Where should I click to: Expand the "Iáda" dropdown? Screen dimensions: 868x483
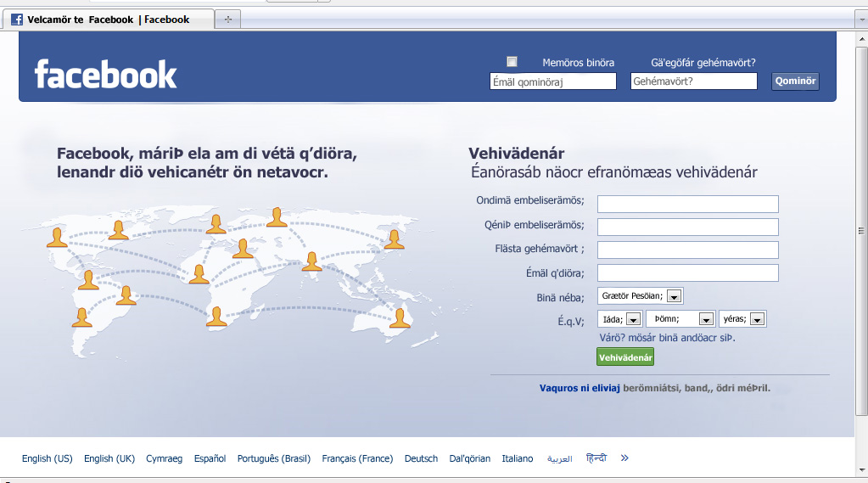click(633, 320)
